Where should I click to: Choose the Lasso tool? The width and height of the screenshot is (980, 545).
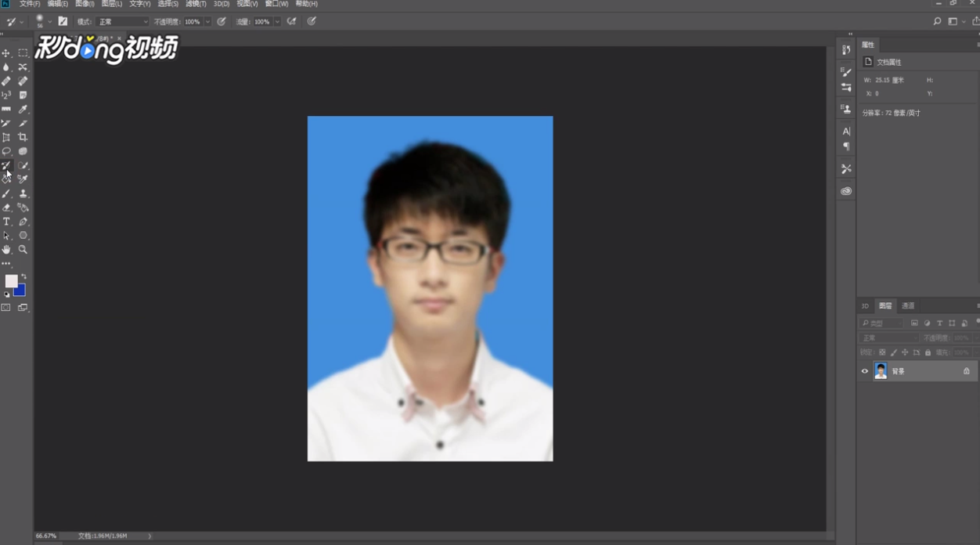(6, 151)
